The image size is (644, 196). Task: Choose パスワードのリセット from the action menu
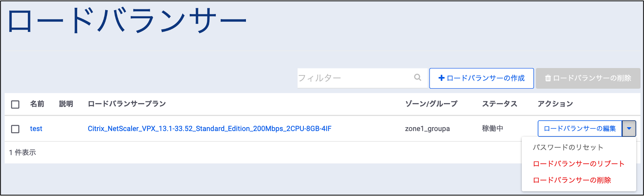[568, 147]
